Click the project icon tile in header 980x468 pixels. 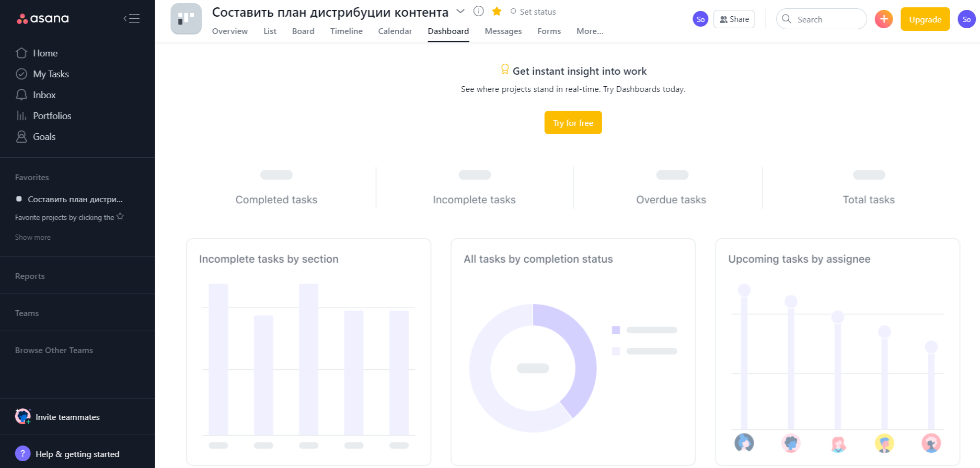point(186,19)
